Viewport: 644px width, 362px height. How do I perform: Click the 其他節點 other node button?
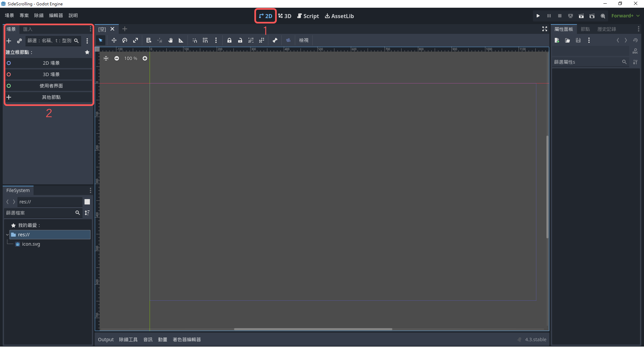click(x=51, y=97)
